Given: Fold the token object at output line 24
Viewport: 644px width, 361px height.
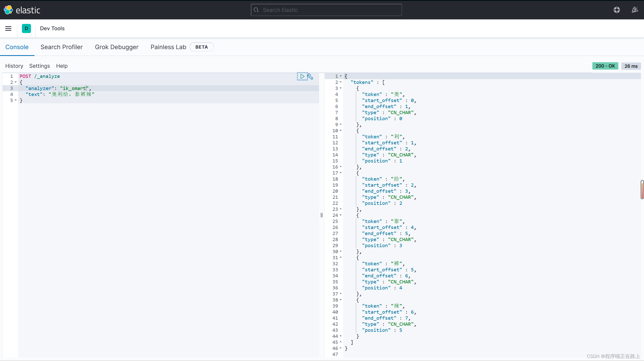Looking at the screenshot, I should click(x=341, y=215).
